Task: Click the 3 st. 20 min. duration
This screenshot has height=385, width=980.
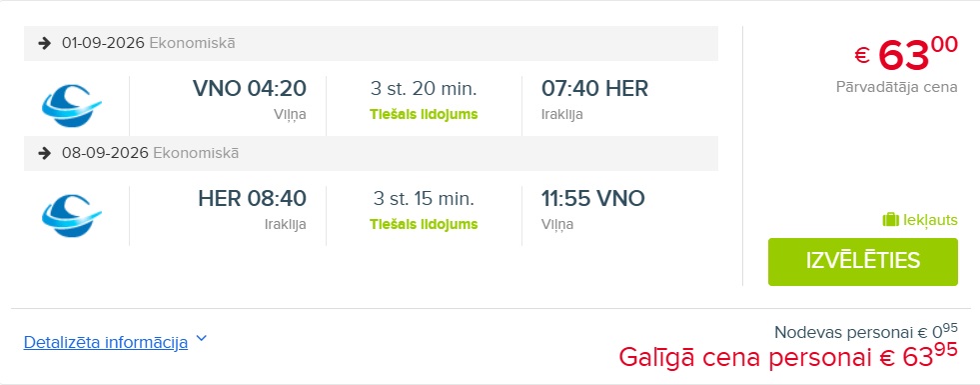Action: (x=424, y=89)
